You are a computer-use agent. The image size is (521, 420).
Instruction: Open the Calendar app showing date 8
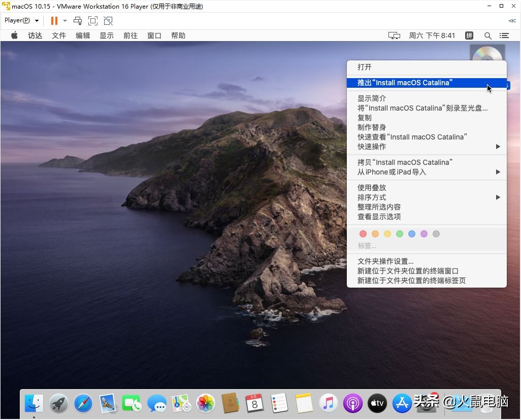(x=254, y=403)
